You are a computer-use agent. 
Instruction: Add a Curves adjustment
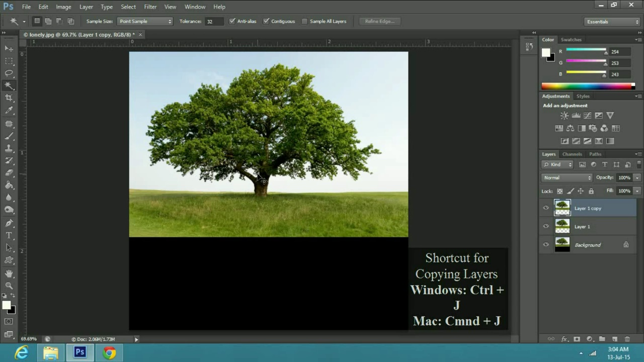pyautogui.click(x=587, y=116)
